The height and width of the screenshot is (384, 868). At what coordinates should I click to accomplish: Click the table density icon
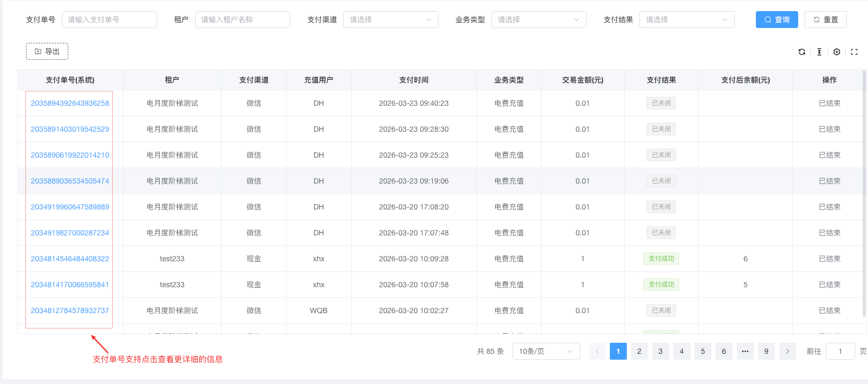tap(819, 52)
